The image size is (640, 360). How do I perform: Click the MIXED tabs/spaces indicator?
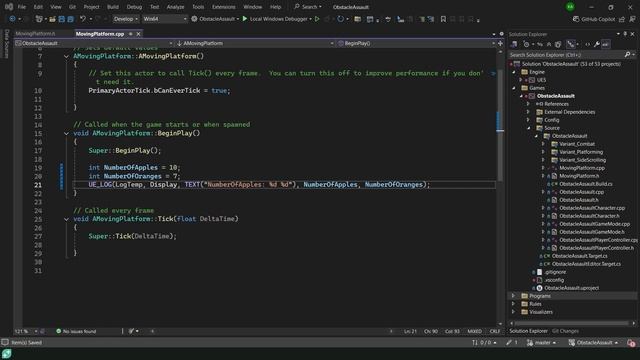coord(474,331)
